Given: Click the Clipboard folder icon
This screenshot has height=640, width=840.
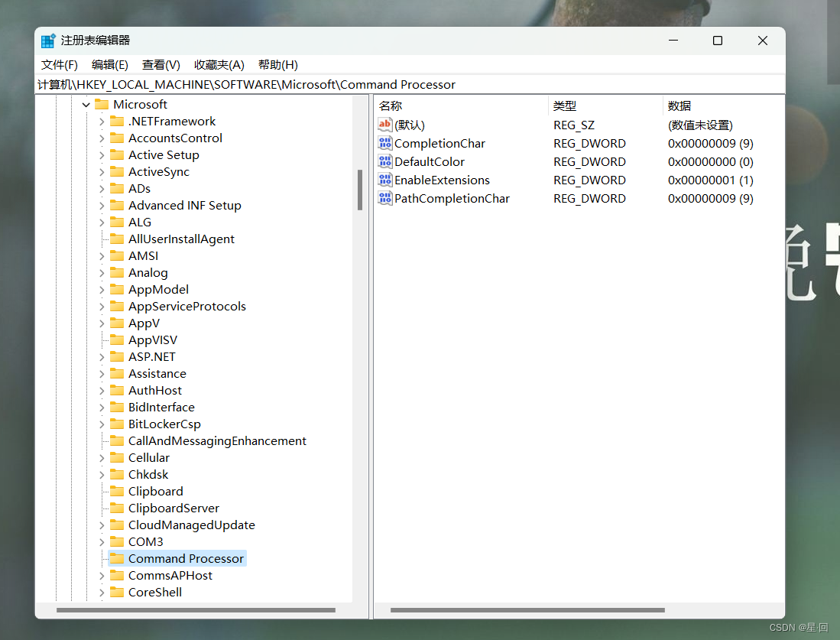Looking at the screenshot, I should coord(117,491).
